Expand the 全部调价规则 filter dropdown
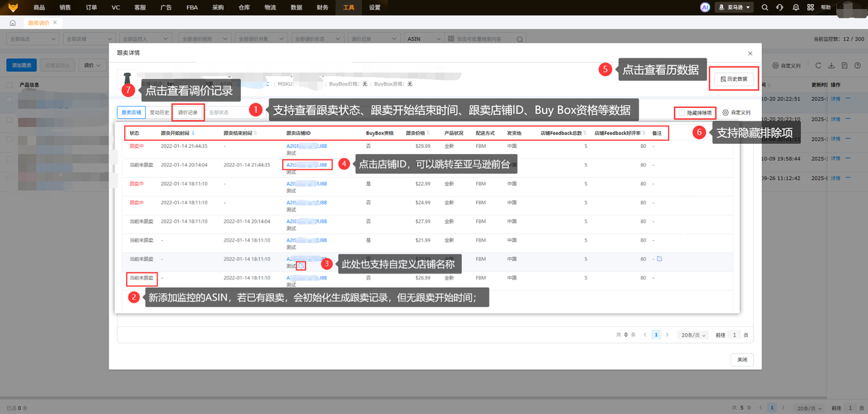The image size is (868, 414). coord(206,39)
